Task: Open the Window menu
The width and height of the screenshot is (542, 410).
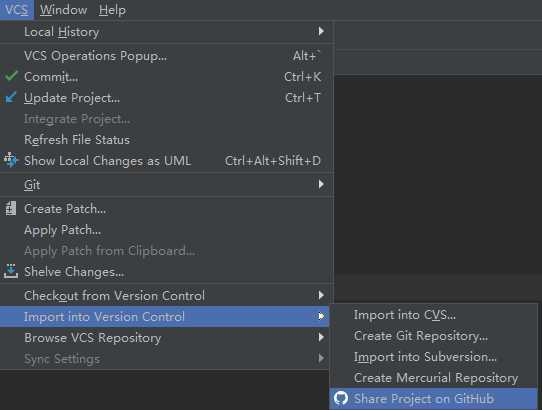Action: pyautogui.click(x=63, y=10)
